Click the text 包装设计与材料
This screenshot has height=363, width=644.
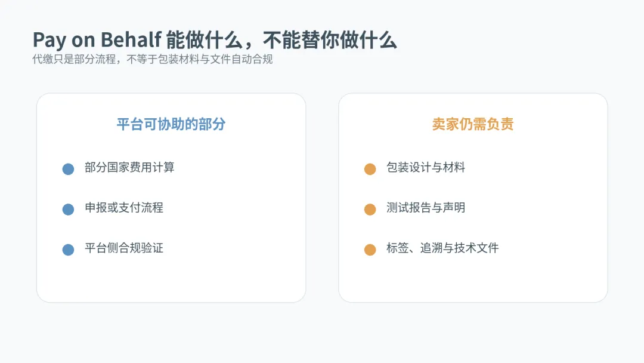coord(426,167)
